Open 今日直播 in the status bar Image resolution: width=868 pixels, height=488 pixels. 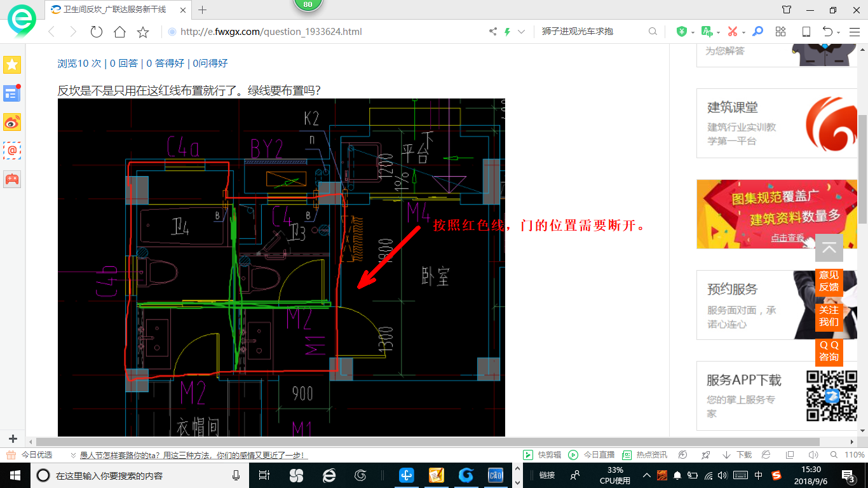(592, 455)
